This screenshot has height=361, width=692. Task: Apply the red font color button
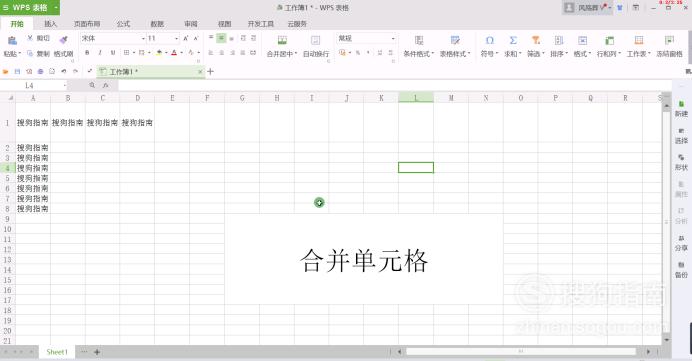[x=174, y=53]
